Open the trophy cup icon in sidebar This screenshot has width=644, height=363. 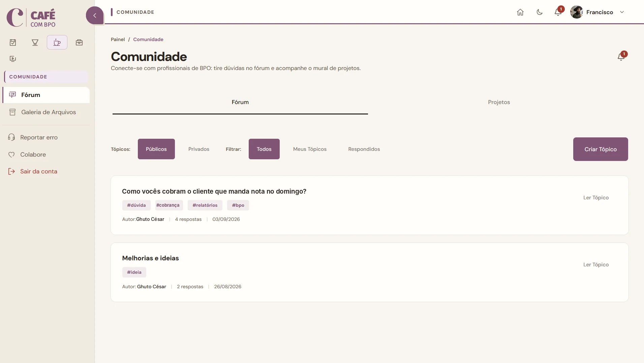point(35,42)
